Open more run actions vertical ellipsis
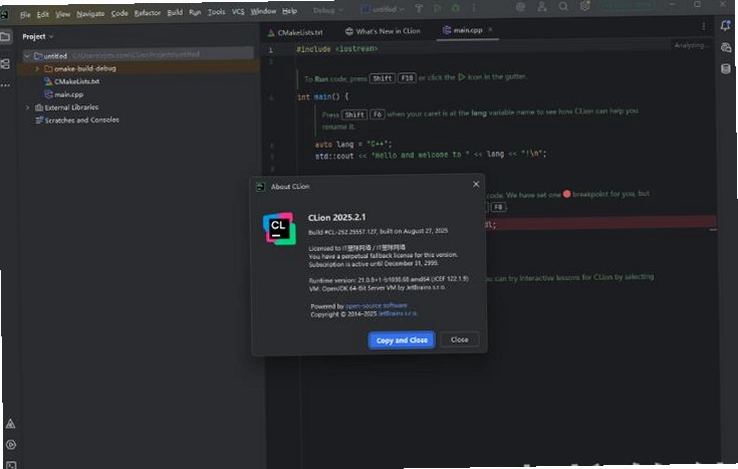Screen dimensions: 738x469 click(474, 8)
